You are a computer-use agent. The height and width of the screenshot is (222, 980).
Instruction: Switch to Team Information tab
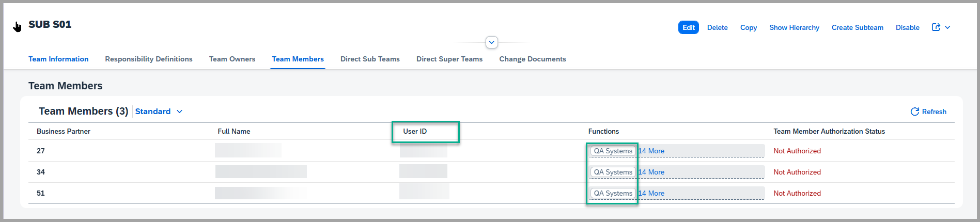click(x=58, y=59)
